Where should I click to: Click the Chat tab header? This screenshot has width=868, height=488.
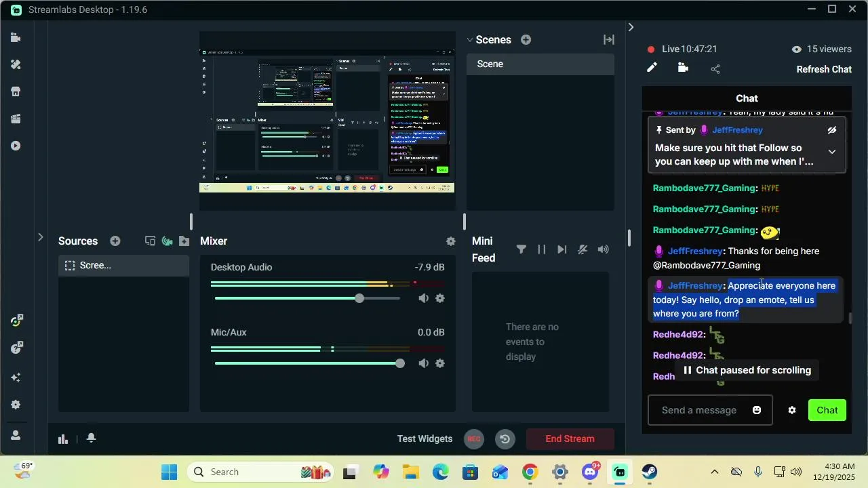tap(747, 98)
